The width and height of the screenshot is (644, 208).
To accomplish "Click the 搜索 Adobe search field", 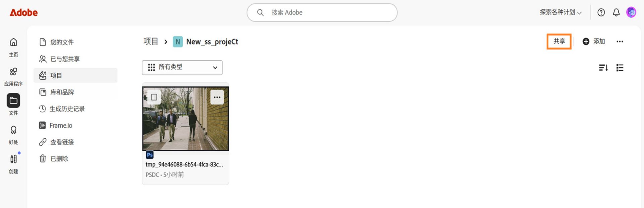I will pyautogui.click(x=322, y=13).
